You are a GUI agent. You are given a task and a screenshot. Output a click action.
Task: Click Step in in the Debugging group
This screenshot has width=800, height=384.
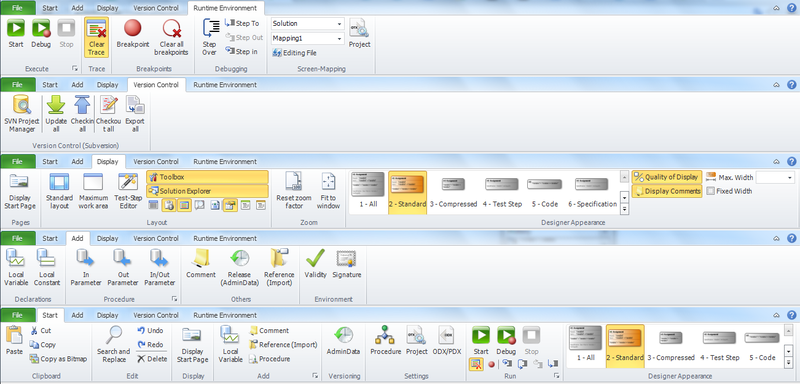click(242, 52)
